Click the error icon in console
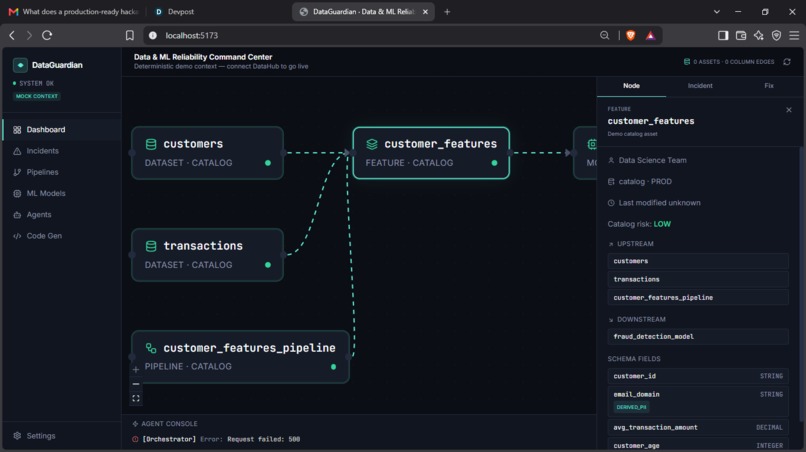Image resolution: width=806 pixels, height=452 pixels. pyautogui.click(x=135, y=439)
